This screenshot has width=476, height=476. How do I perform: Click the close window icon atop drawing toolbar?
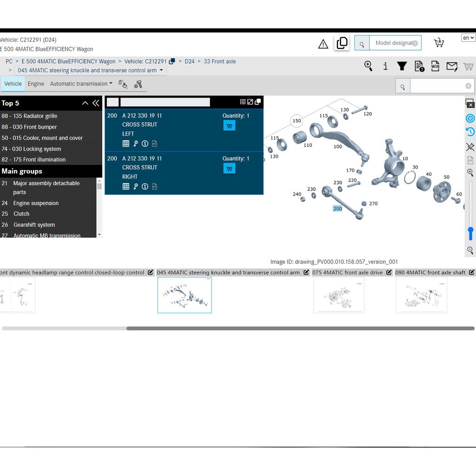(x=470, y=104)
